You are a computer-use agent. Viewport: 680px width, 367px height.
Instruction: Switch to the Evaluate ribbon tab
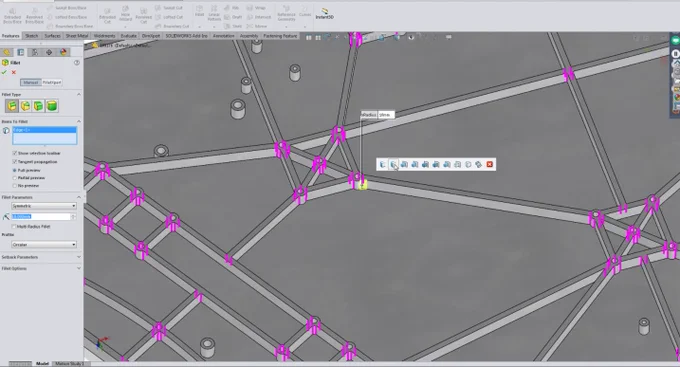tap(128, 36)
